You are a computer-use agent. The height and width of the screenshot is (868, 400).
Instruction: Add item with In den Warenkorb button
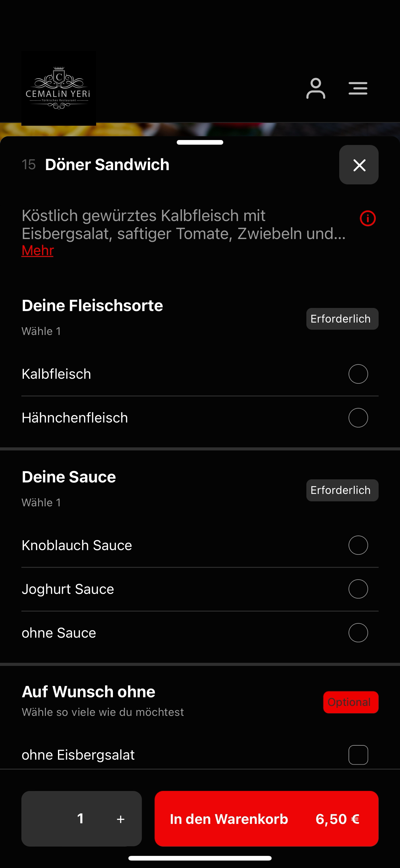[x=266, y=819]
